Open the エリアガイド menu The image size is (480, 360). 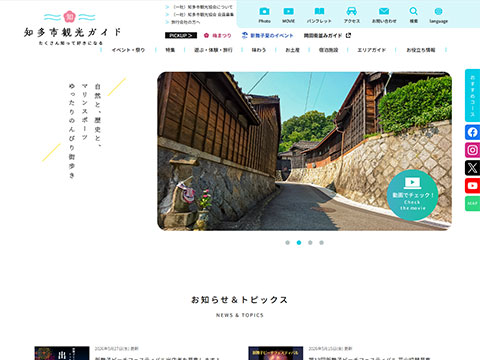(371, 50)
